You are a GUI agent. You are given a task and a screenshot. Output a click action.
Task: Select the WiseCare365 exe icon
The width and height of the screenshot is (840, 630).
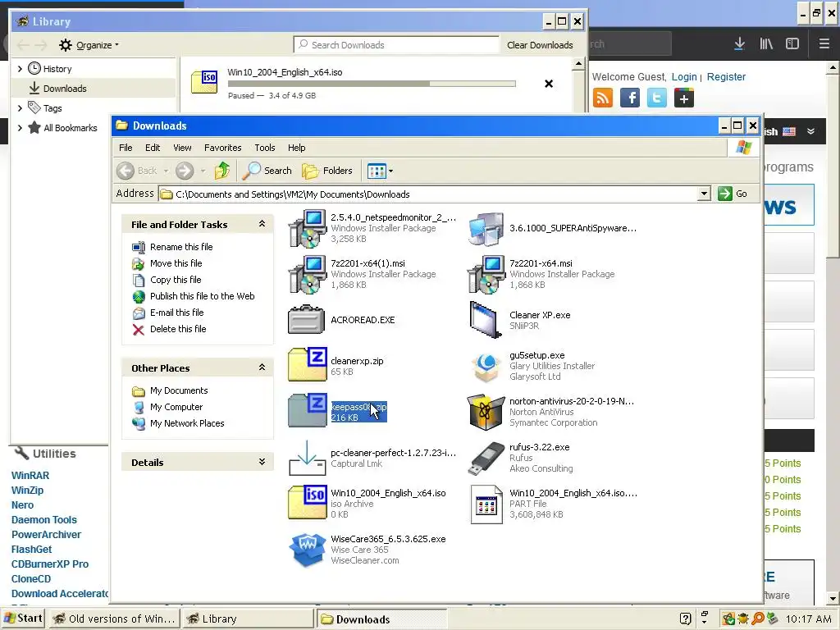pos(307,550)
